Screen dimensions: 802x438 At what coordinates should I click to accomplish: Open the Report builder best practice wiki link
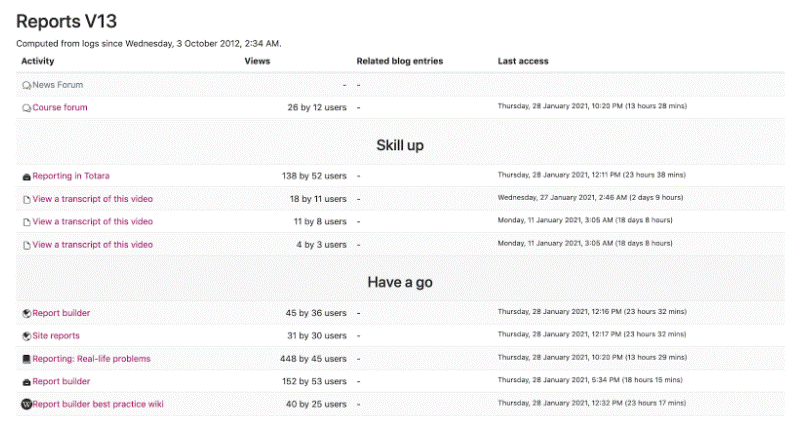[98, 404]
